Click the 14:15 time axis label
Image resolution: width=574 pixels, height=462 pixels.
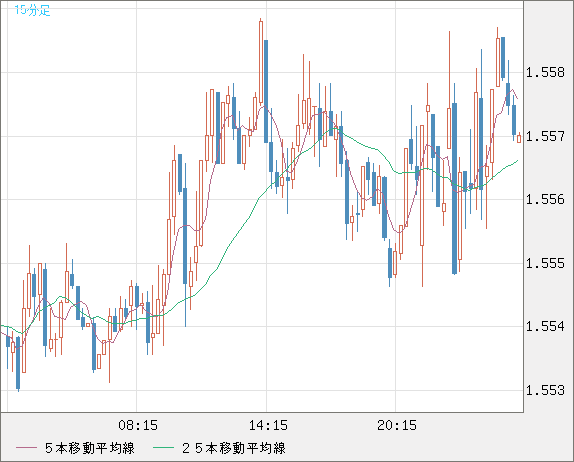[268, 425]
